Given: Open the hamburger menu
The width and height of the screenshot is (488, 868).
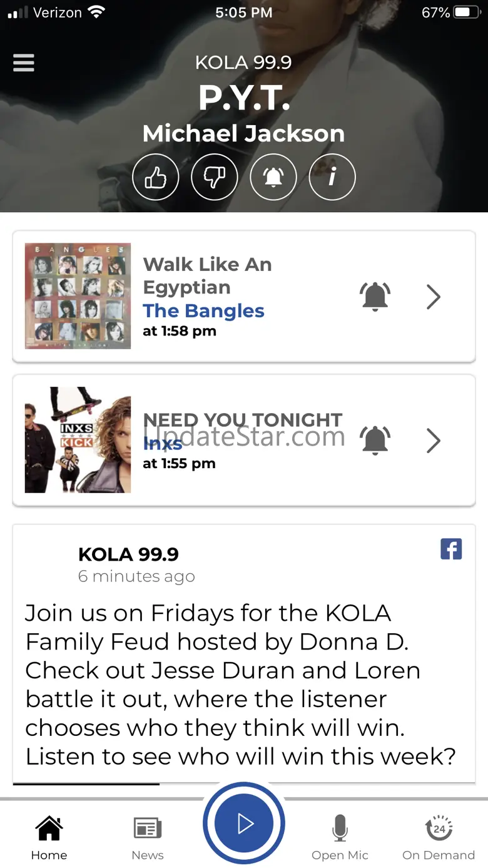Looking at the screenshot, I should click(24, 63).
